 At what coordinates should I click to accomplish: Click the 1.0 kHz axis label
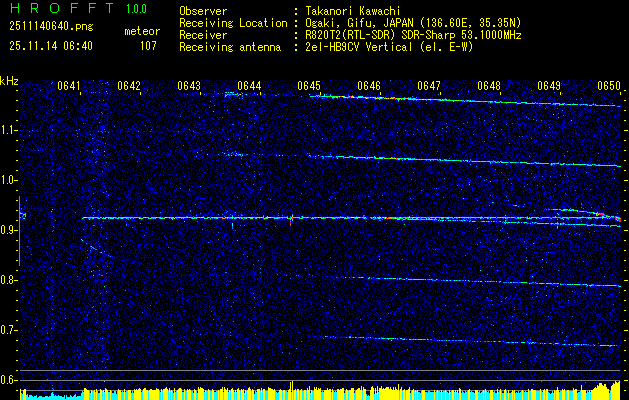pyautogui.click(x=8, y=181)
